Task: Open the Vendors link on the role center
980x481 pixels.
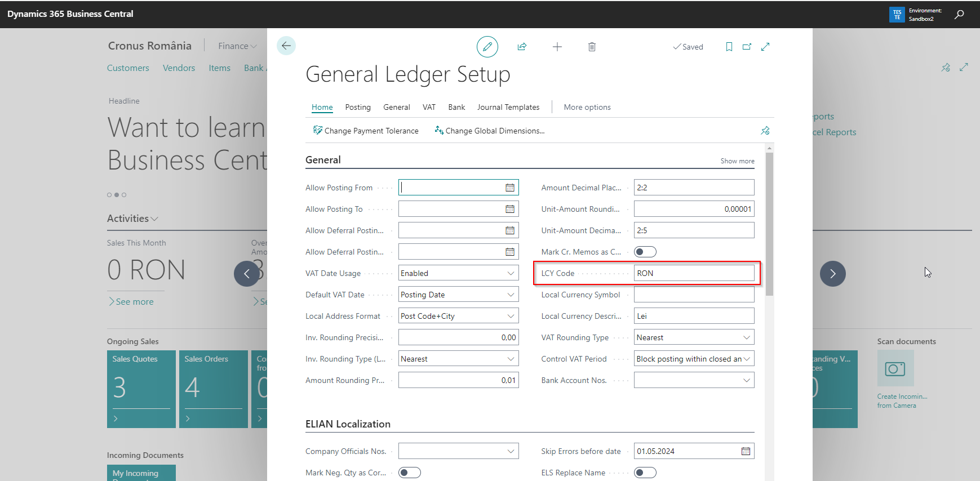Action: 179,68
